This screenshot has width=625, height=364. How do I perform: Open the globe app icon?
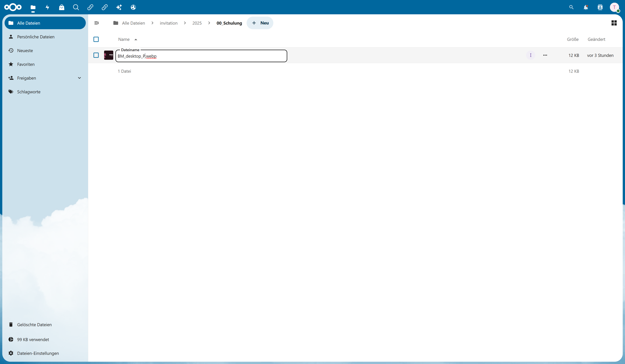(133, 7)
